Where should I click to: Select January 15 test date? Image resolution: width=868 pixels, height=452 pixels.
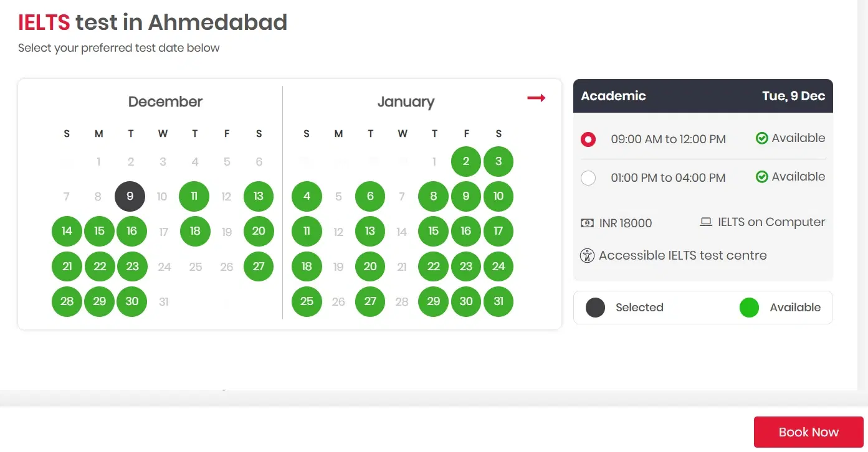(433, 231)
